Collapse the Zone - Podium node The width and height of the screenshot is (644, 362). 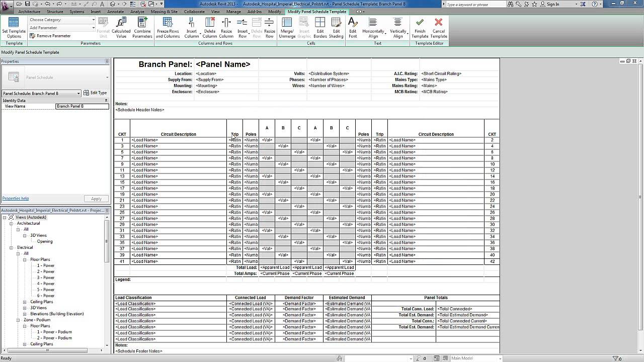[x=18, y=320]
